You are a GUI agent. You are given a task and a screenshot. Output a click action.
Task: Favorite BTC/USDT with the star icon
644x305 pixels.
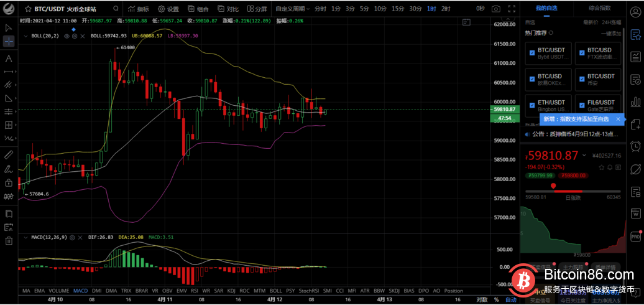pyautogui.click(x=28, y=9)
